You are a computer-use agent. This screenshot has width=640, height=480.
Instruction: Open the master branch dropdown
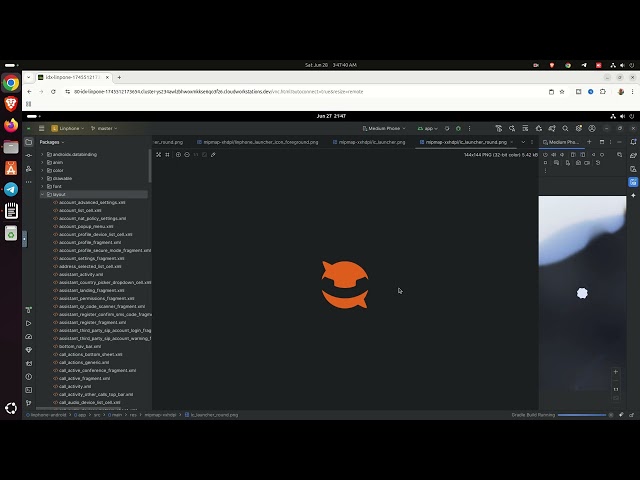pyautogui.click(x=104, y=128)
